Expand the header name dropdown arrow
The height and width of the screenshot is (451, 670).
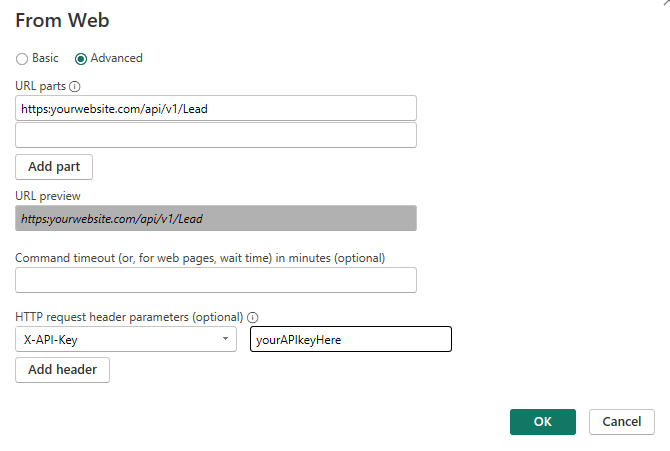[x=224, y=340]
